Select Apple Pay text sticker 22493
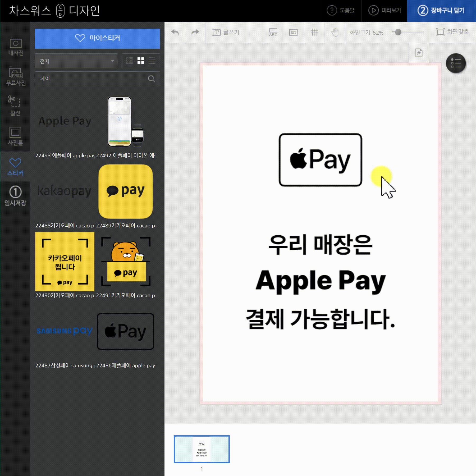Viewport: 476px width, 476px height. [x=65, y=121]
